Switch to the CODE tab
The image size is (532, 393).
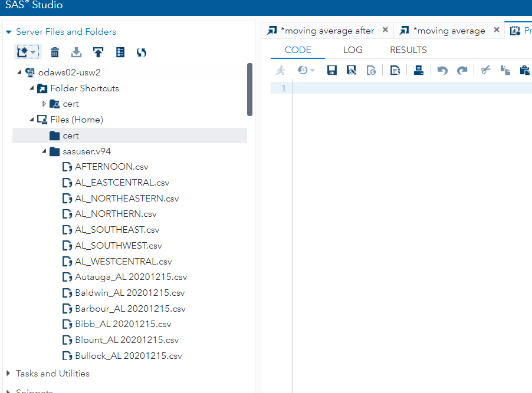[x=297, y=50]
